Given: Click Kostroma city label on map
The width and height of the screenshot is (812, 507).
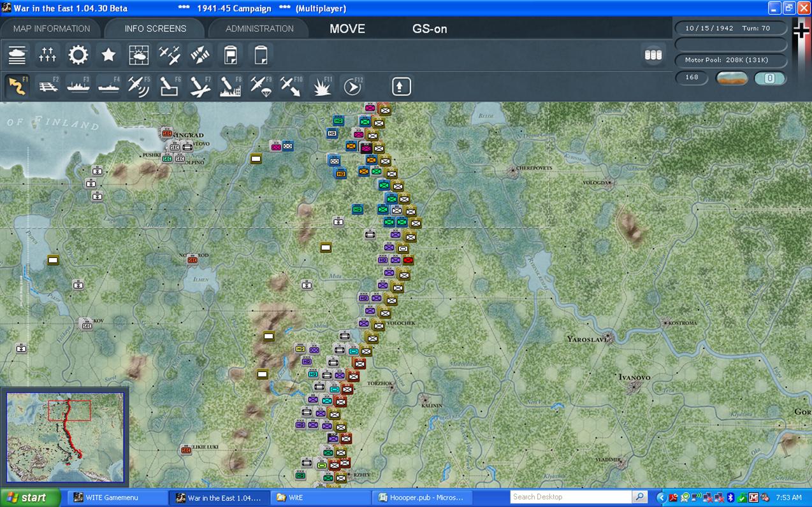Looking at the screenshot, I should (683, 323).
